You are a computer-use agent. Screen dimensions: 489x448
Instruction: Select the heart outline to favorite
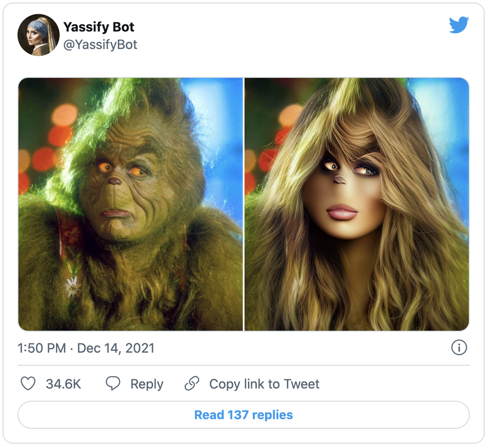28,384
